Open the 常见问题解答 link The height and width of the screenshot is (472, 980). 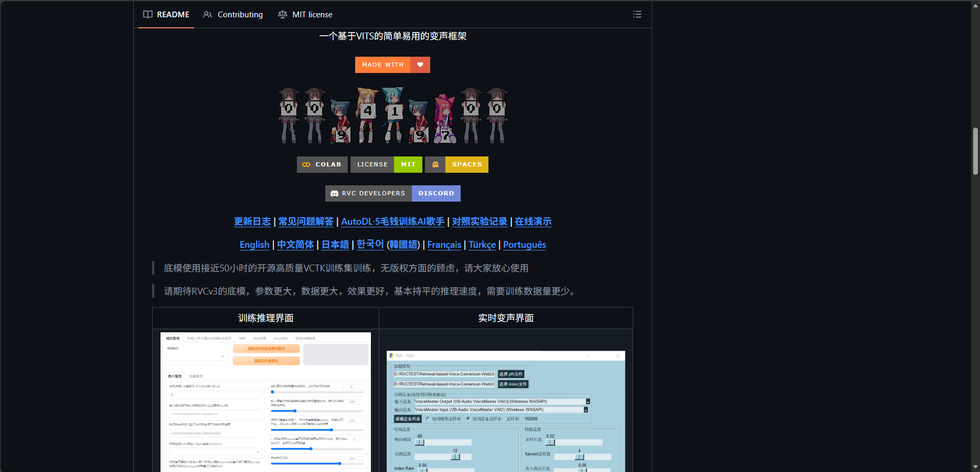pyautogui.click(x=306, y=222)
